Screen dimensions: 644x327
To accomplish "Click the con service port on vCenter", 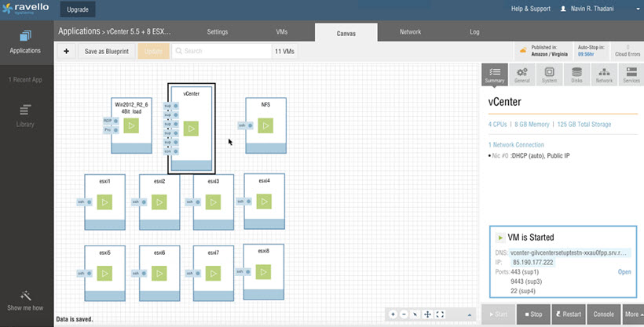I will point(171,151).
